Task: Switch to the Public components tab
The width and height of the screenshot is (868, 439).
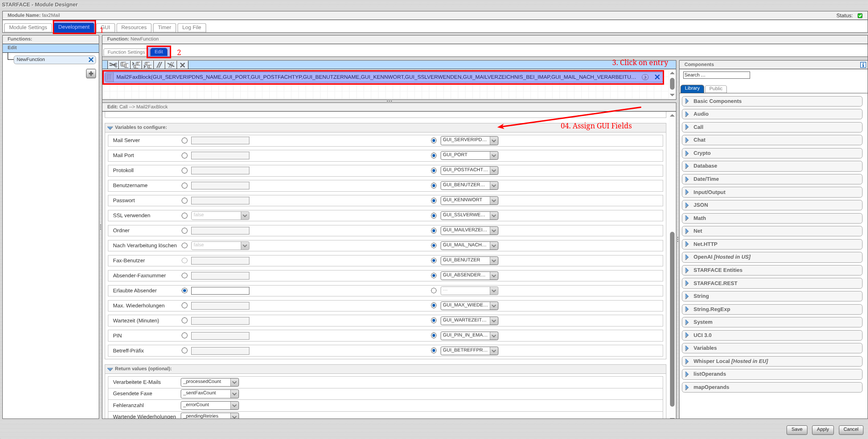Action: [x=716, y=89]
